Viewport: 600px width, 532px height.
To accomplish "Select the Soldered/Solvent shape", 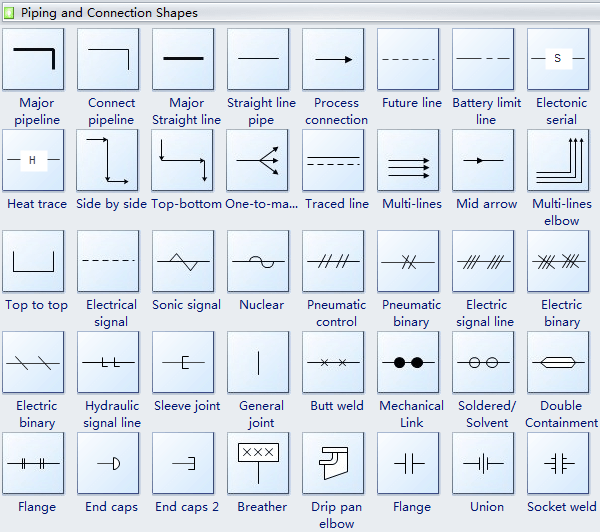I will coord(483,362).
